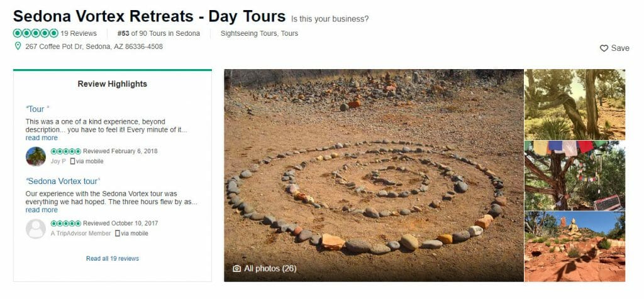This screenshot has height=299, width=644.
Task: Open "Tours in Sedona" ranking link
Action: 175,34
